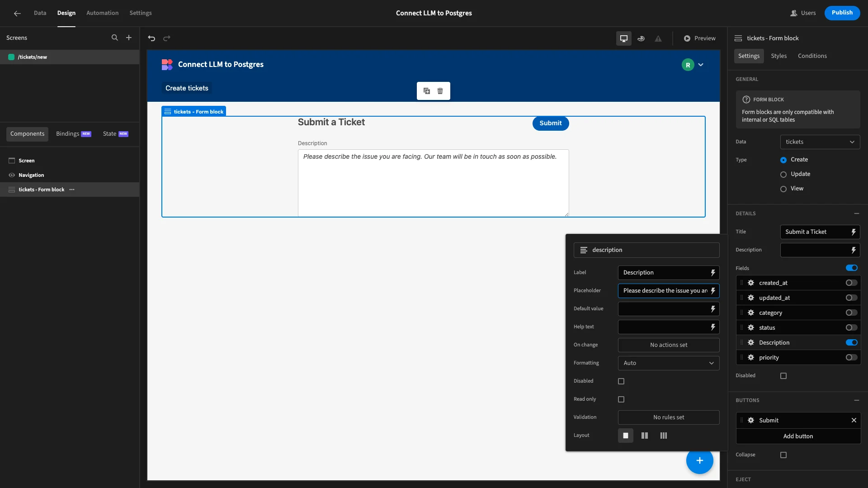Check the Collapse buttons checkbox
The width and height of the screenshot is (868, 488).
click(x=783, y=455)
